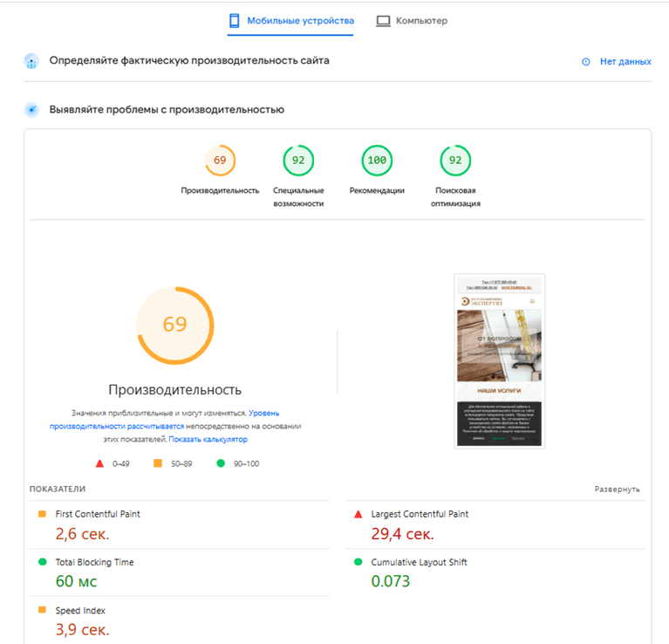669x644 pixels.
Task: Click the info icon beside Нет данных
Action: [586, 62]
